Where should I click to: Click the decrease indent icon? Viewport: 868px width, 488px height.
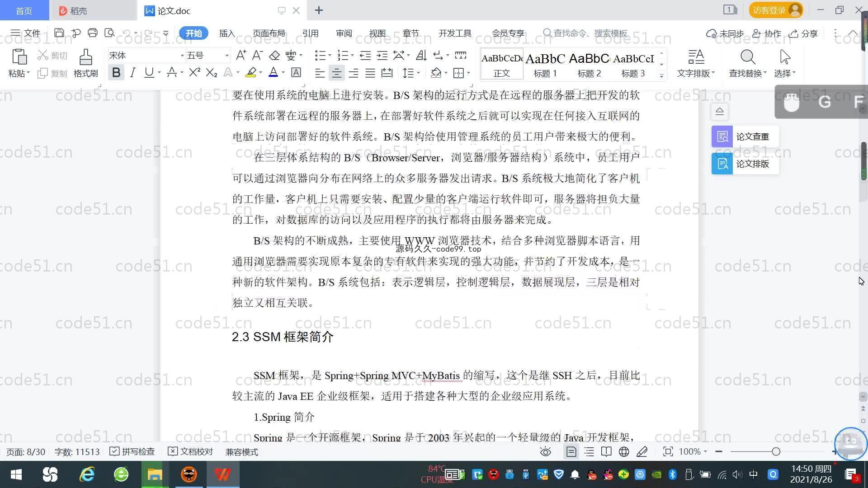[365, 55]
